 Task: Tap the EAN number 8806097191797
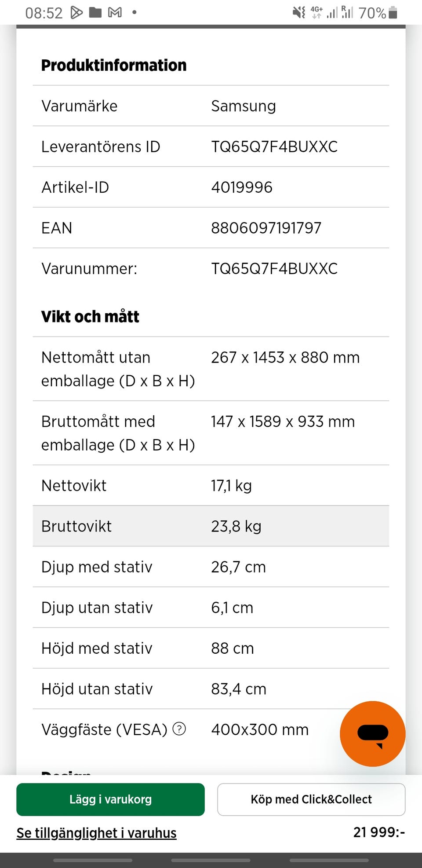click(266, 228)
